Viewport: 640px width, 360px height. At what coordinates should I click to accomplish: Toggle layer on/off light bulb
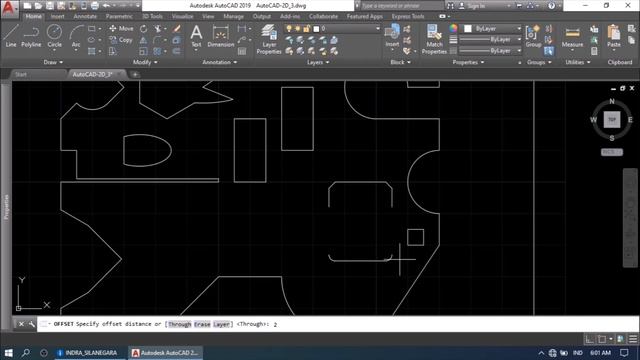(x=289, y=29)
